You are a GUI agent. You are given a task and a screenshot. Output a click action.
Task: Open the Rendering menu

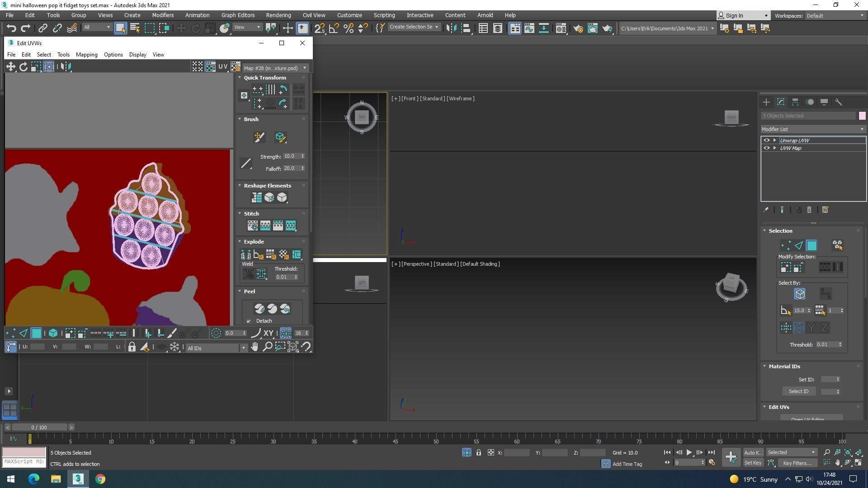coord(278,15)
